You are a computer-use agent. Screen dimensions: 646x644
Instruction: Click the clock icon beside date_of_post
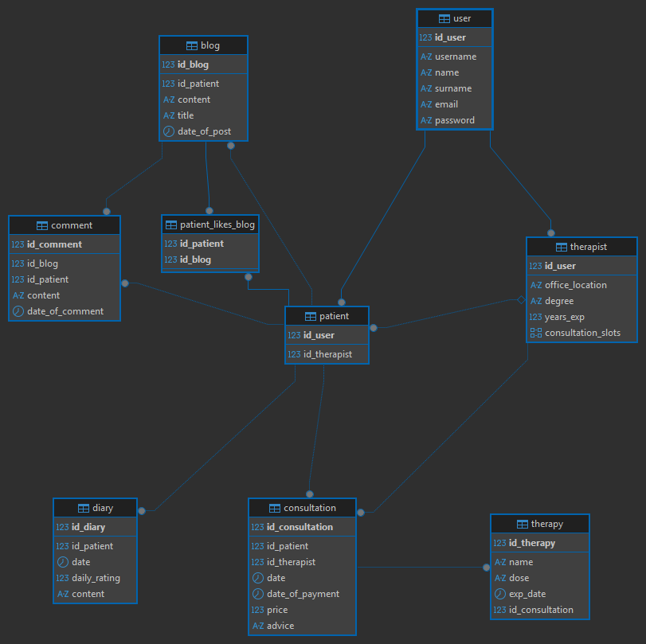point(168,131)
